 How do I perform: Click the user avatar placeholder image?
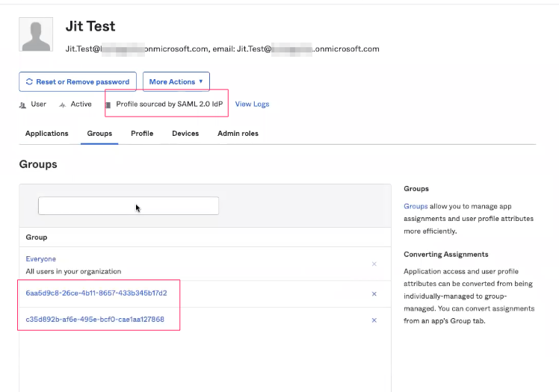pos(36,34)
